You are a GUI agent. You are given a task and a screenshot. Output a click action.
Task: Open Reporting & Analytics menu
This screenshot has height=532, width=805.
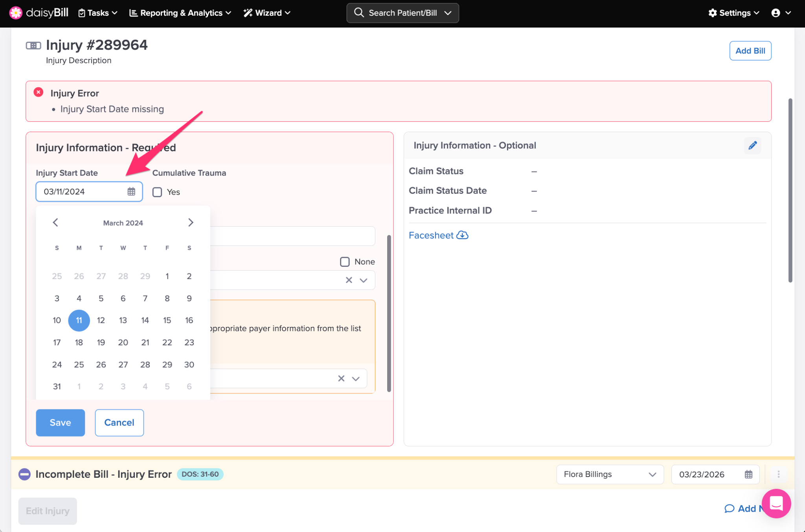180,13
